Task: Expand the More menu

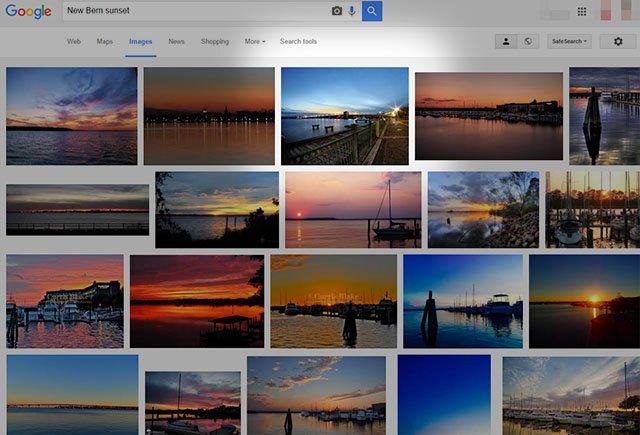Action: point(255,41)
